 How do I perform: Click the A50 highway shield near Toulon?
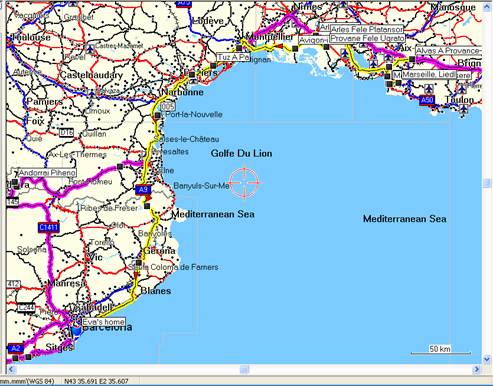(427, 100)
